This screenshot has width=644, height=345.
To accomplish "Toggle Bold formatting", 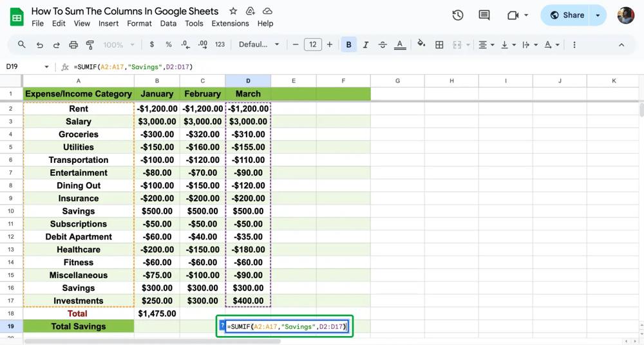I will [349, 45].
